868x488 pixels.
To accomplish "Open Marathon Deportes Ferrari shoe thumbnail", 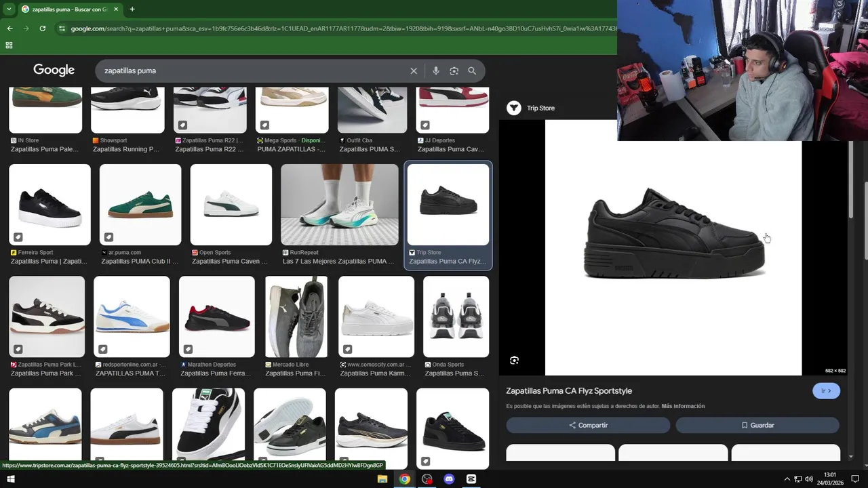I will pos(217,317).
